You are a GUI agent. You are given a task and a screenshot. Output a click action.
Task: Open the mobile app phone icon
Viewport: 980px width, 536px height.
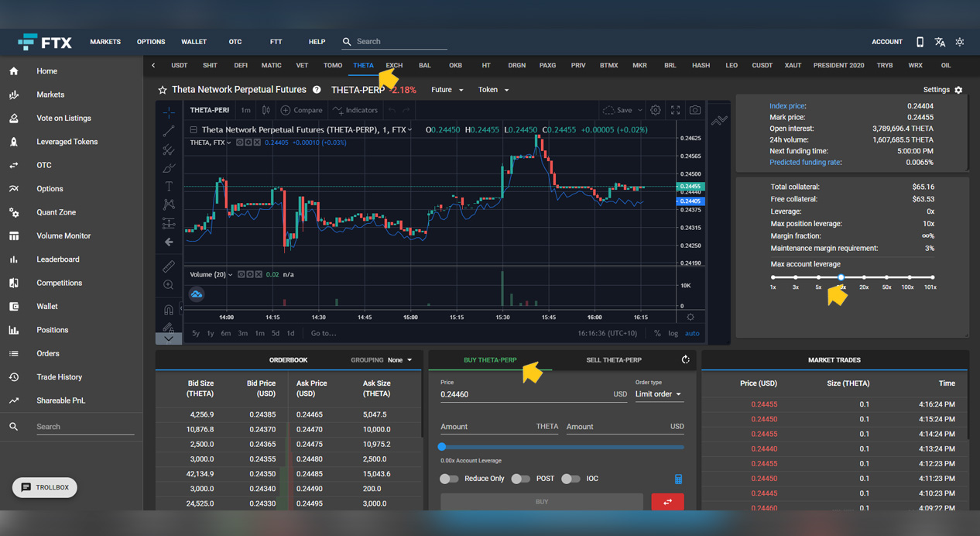point(920,42)
